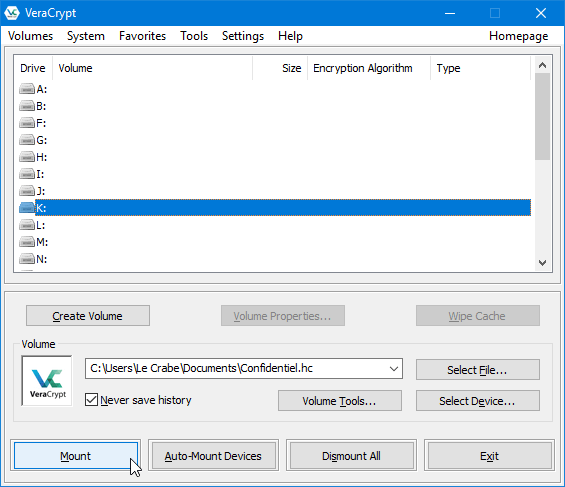Image resolution: width=565 pixels, height=487 pixels.
Task: Open the Settings menu
Action: (x=243, y=36)
